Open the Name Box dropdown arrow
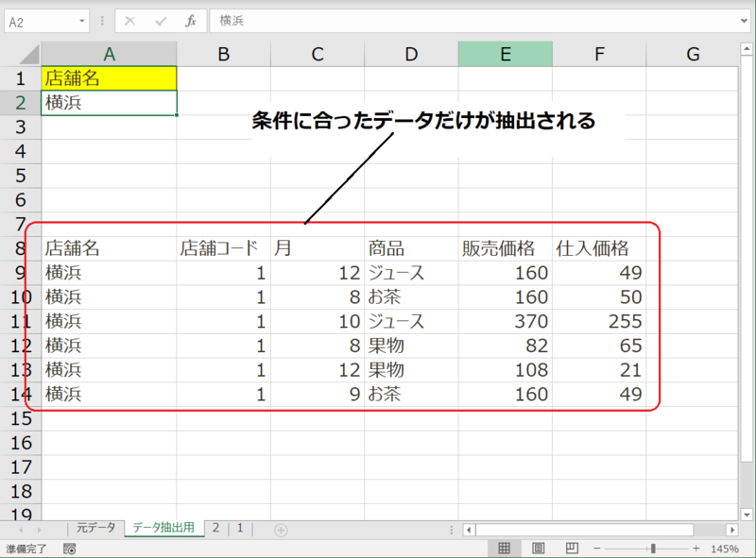 tap(81, 21)
